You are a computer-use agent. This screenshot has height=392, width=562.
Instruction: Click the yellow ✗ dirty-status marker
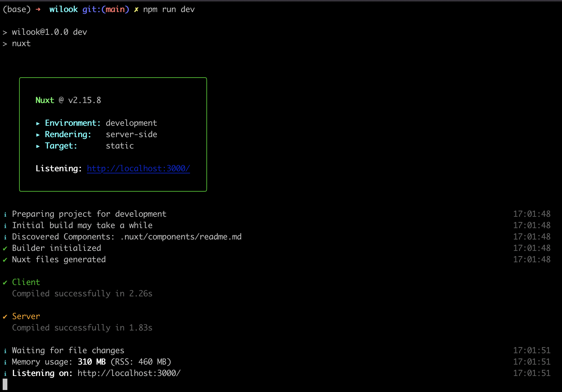[136, 10]
